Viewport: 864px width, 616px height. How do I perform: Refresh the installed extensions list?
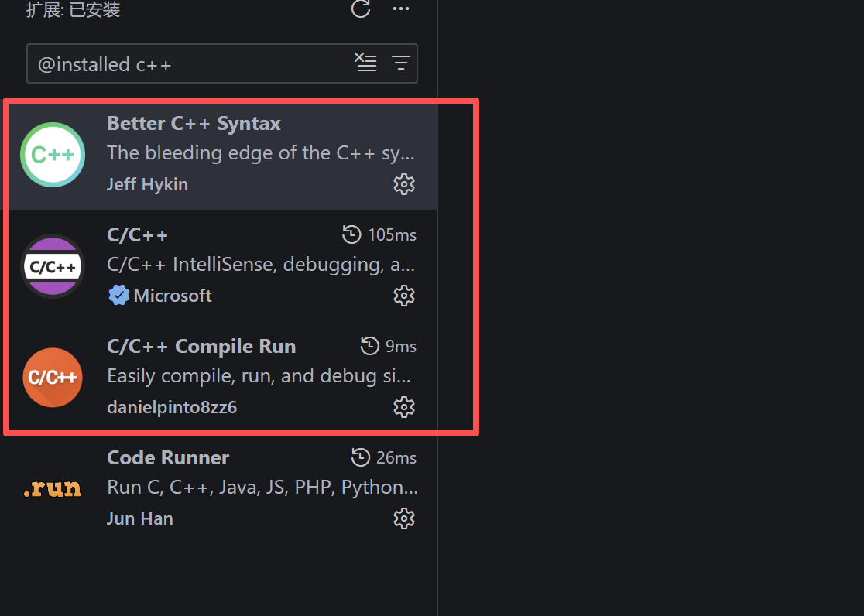[x=361, y=9]
